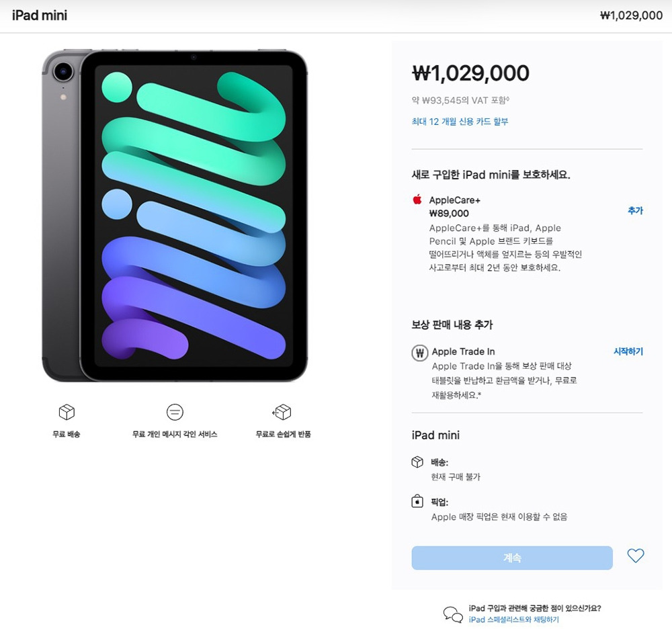Click the free shipping box icon
This screenshot has height=643, width=672.
coord(67,412)
